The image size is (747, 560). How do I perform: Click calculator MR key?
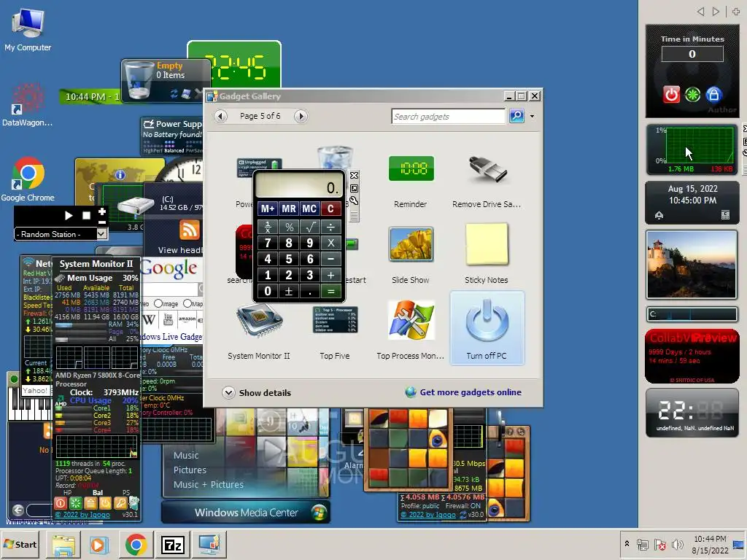[289, 209]
